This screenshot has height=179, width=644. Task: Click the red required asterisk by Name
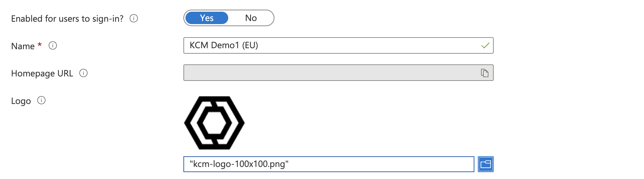pos(40,45)
